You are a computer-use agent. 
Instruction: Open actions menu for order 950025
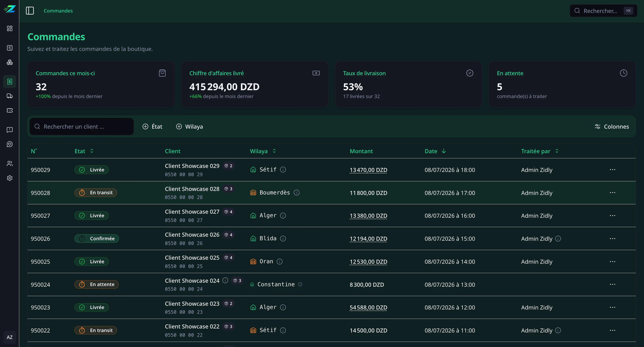(612, 262)
